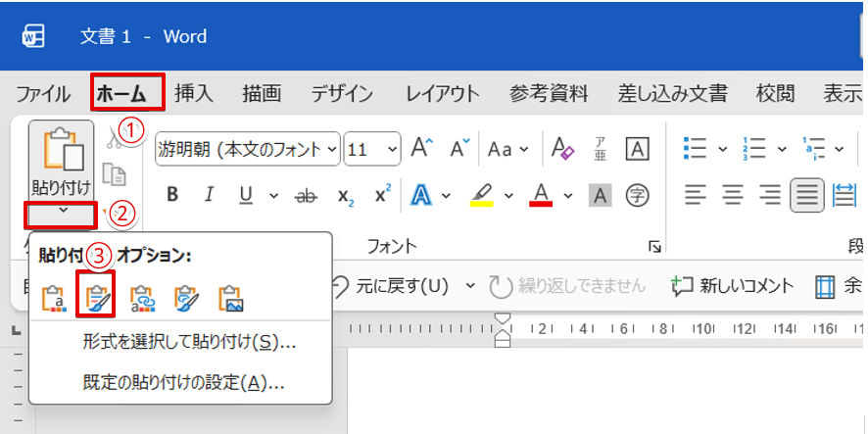
Task: Click the enclosed character 字 icon
Action: pyautogui.click(x=637, y=195)
